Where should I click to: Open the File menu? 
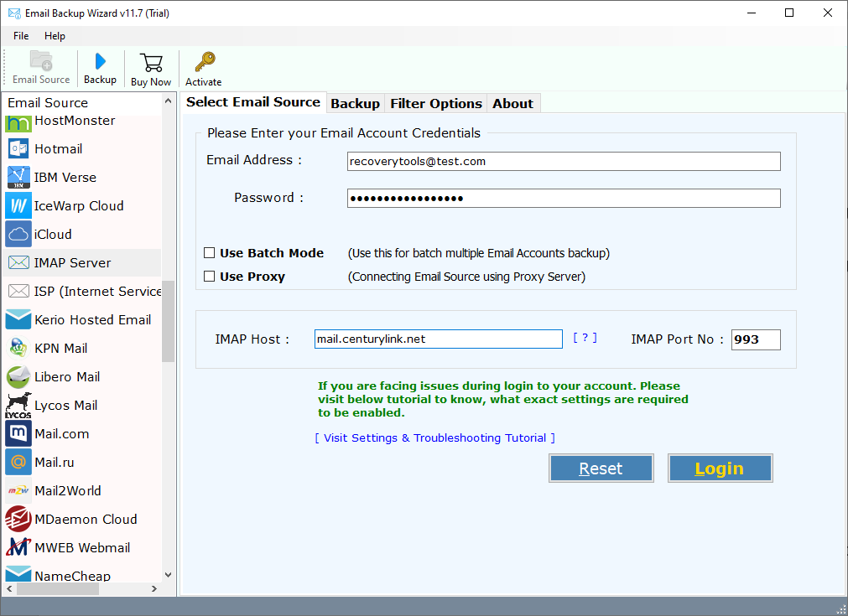tap(21, 36)
